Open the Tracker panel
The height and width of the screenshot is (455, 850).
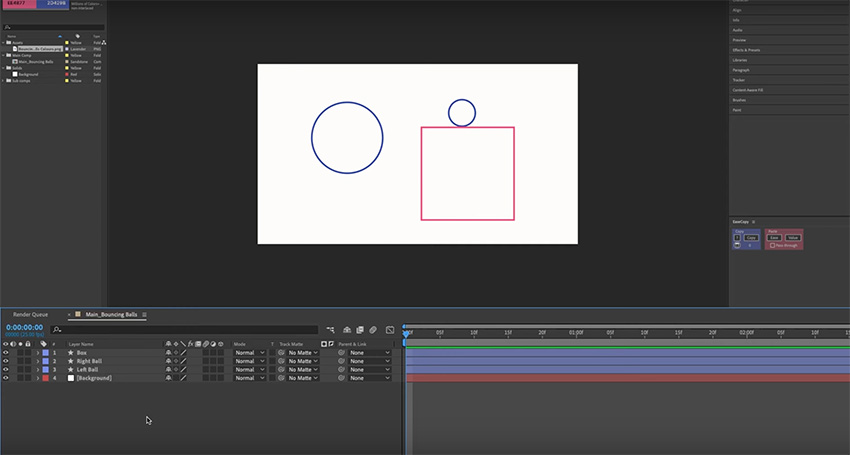[x=738, y=80]
